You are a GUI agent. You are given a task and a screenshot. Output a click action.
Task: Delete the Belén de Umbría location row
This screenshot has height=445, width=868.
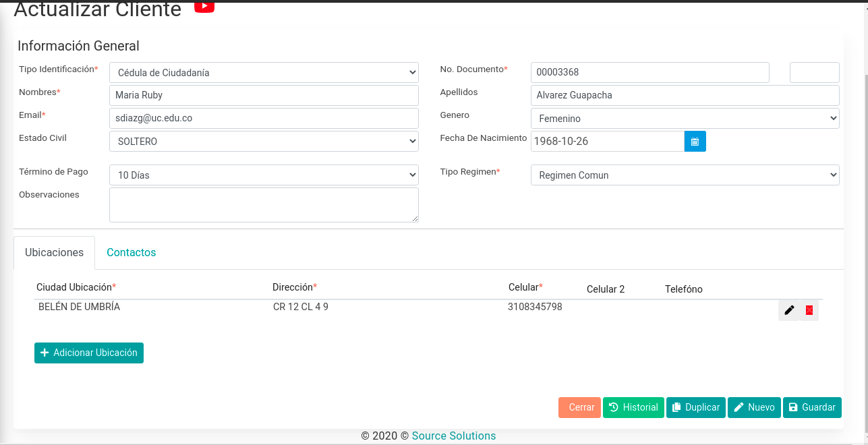click(809, 310)
